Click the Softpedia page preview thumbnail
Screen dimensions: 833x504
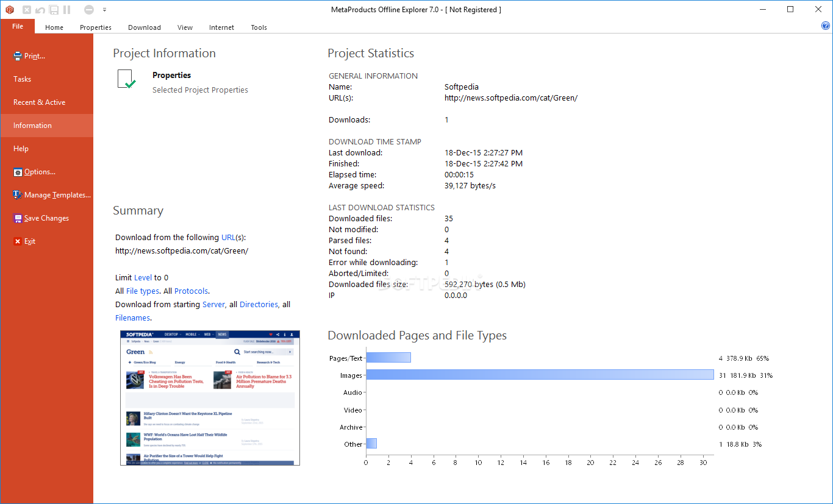tap(210, 398)
